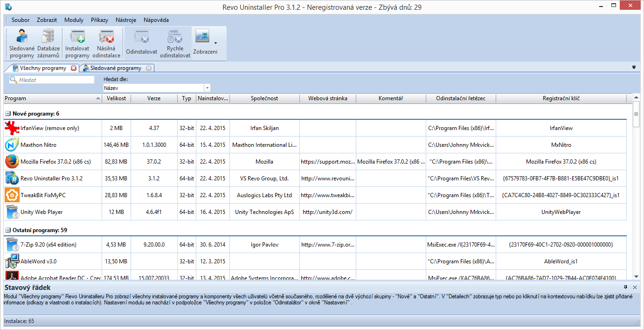The height and width of the screenshot is (330, 644).
Task: Close the Stavový řádek panel
Action: [x=635, y=288]
